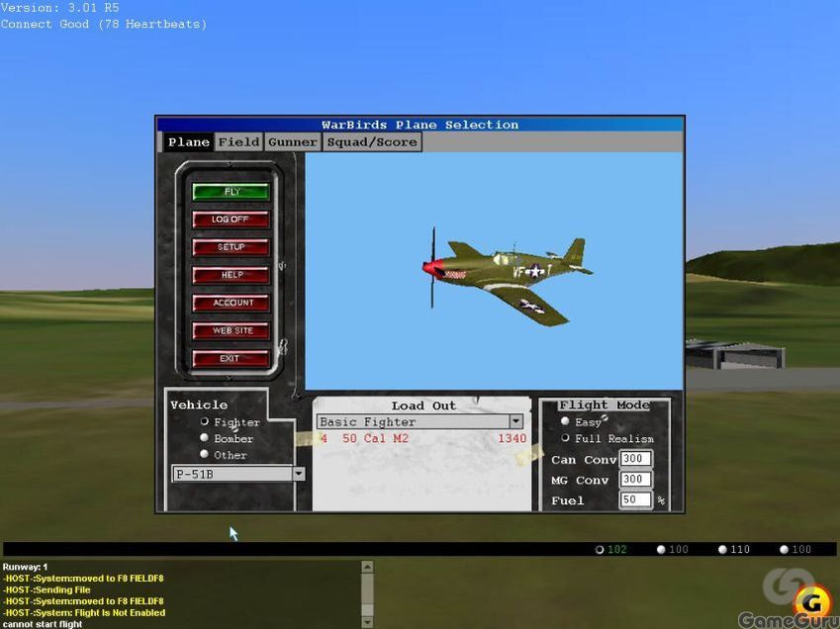Click the MG Conv input field
Image resolution: width=840 pixels, height=629 pixels.
click(635, 479)
